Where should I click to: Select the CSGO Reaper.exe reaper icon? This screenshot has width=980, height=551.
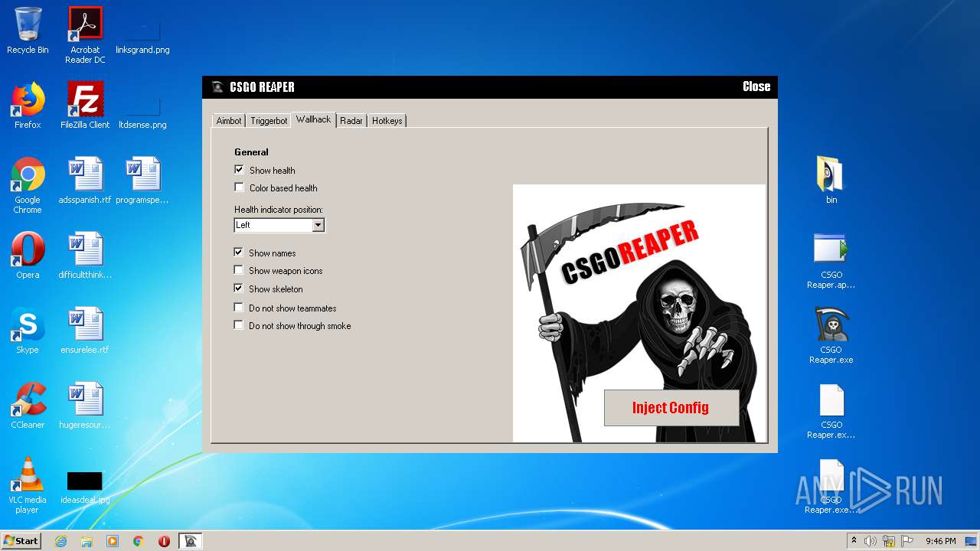pos(831,335)
